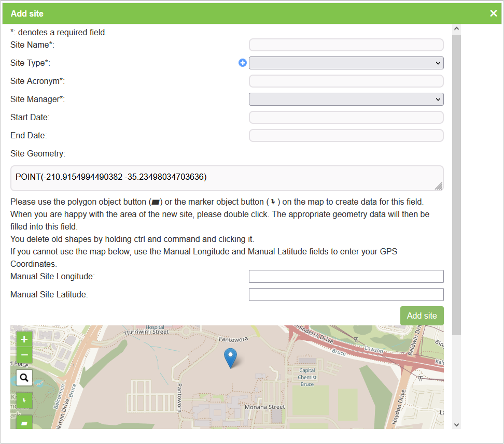Click the scrollbar down arrow
This screenshot has width=504, height=444.
456,424
